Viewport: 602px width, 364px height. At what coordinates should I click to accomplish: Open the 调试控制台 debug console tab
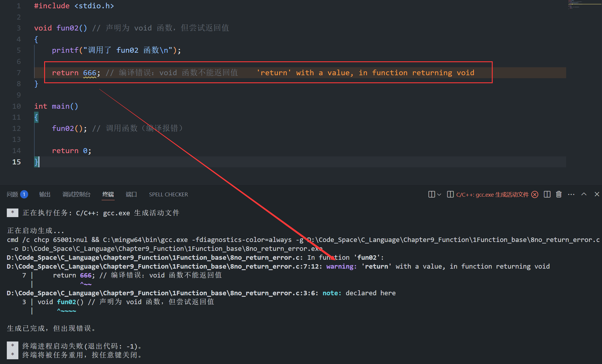(76, 195)
